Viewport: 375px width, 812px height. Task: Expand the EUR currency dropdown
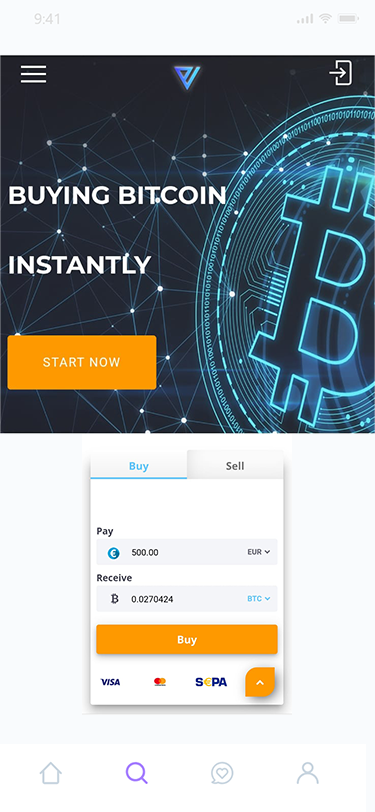point(259,552)
